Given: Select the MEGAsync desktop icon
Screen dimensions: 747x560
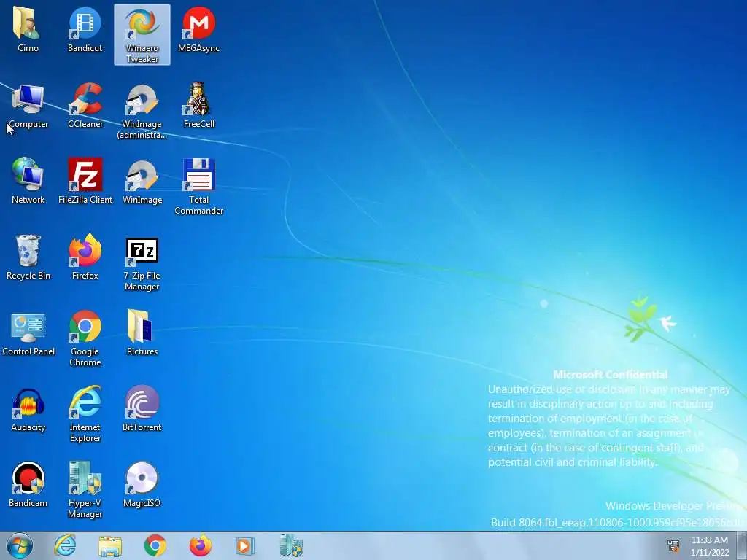Looking at the screenshot, I should click(x=198, y=29).
